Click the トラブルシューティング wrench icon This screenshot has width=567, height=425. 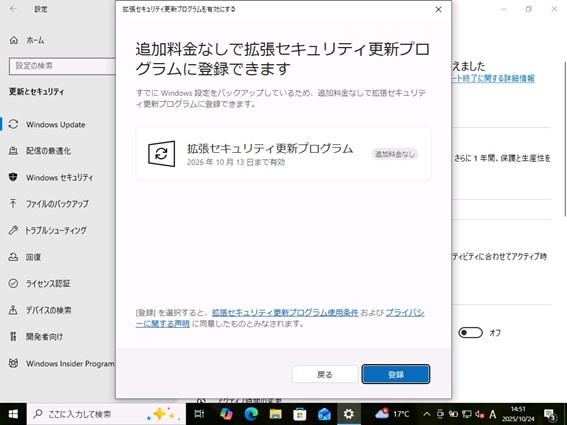(13, 230)
